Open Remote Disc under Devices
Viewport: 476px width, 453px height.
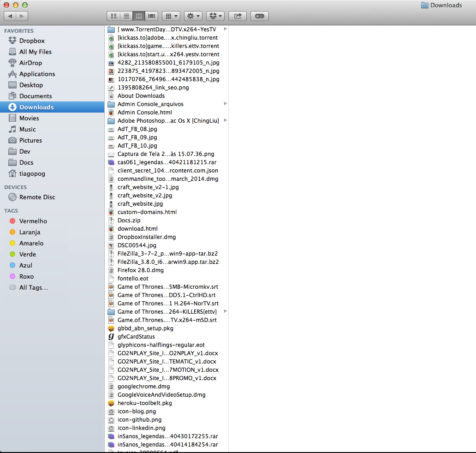click(x=37, y=197)
